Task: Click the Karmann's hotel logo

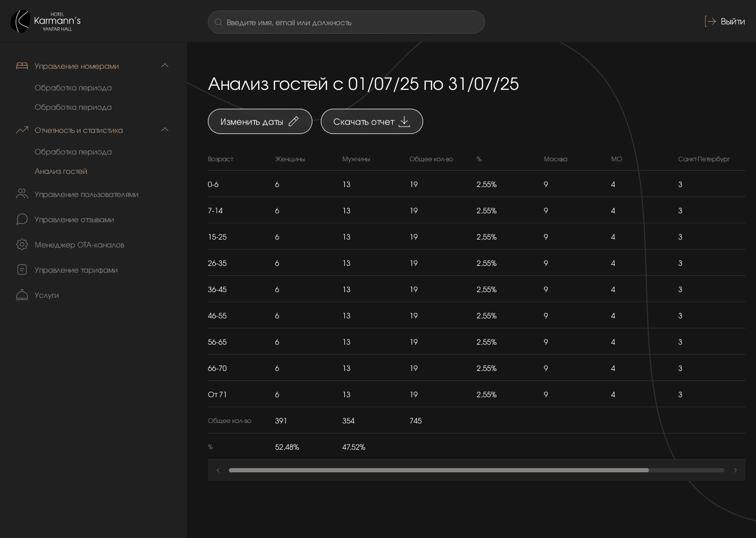Action: 46,22
